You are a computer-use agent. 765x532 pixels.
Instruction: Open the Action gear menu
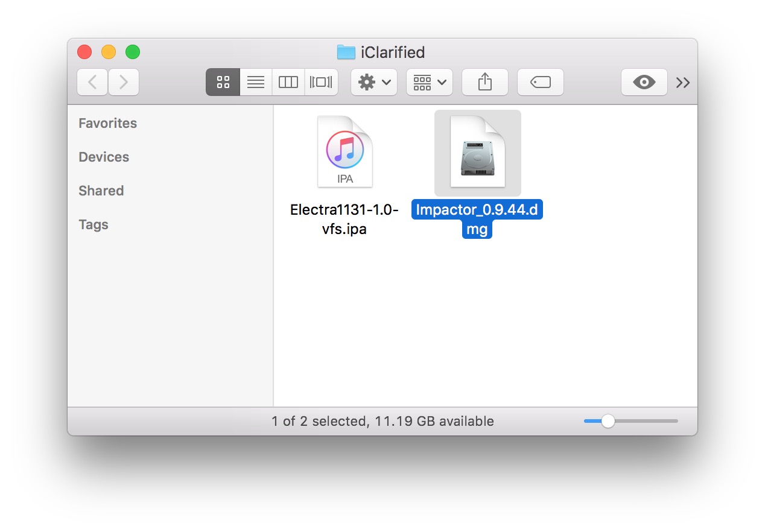click(374, 82)
